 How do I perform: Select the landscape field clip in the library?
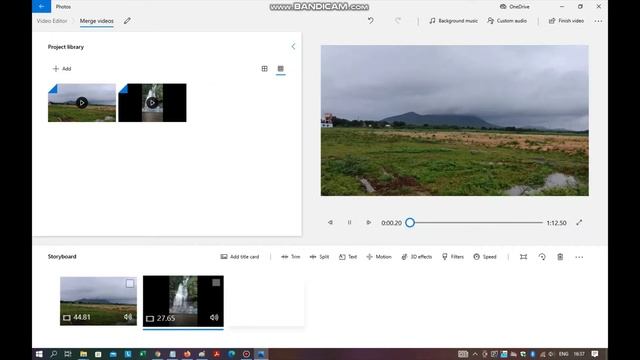coord(82,103)
